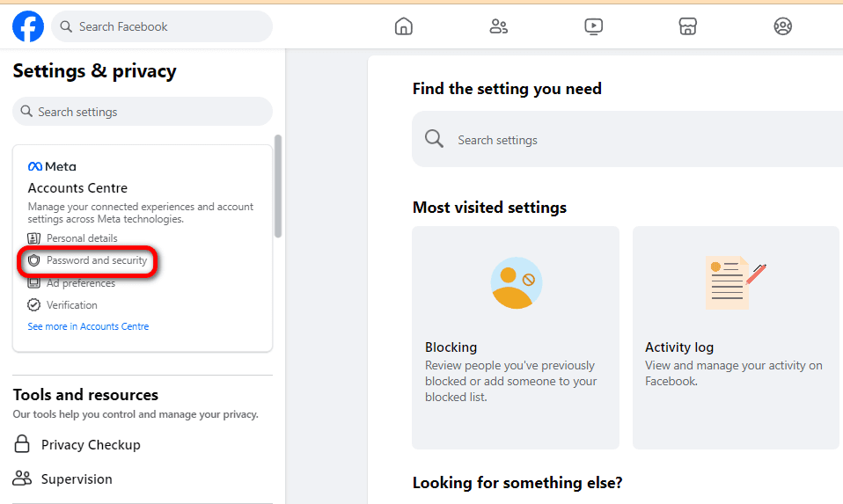Screen dimensions: 843x504
Task: Open the Blocking settings card title
Action: click(451, 347)
